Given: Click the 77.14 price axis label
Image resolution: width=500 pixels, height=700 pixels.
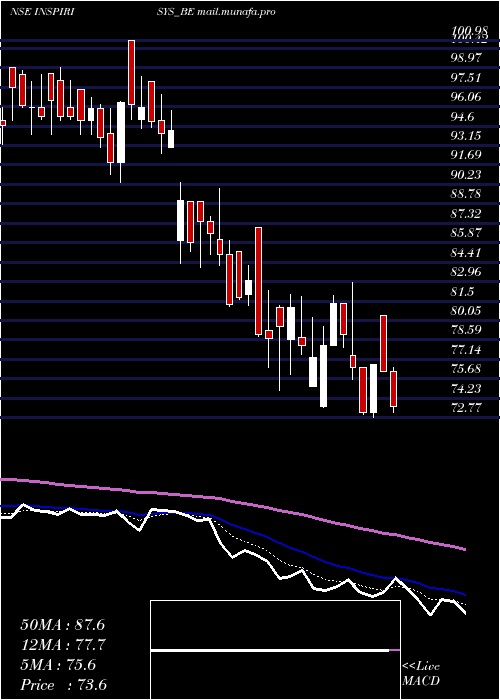Looking at the screenshot, I should (466, 349).
